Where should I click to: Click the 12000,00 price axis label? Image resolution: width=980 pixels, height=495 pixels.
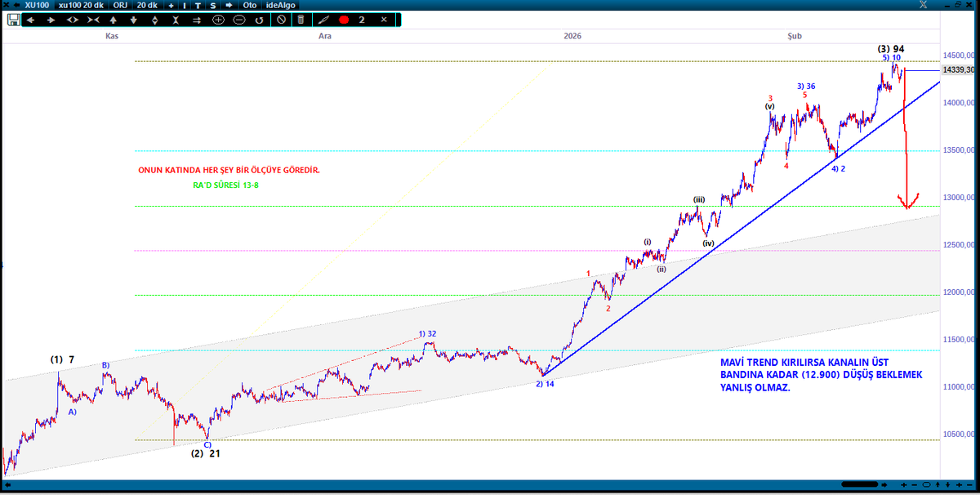click(x=960, y=292)
